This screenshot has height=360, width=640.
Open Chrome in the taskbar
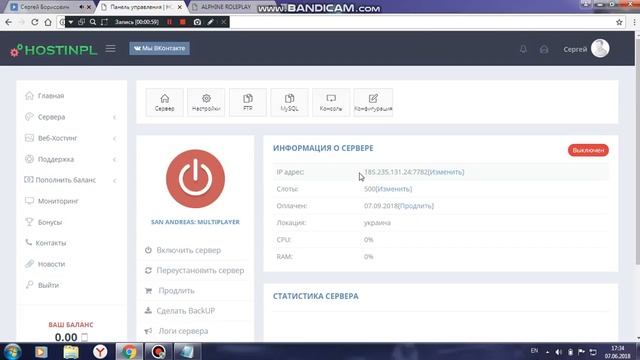tap(129, 352)
